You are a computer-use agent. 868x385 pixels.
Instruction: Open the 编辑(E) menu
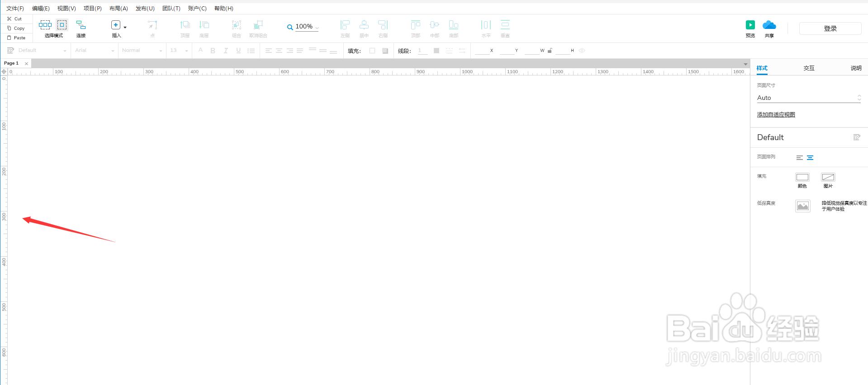[x=41, y=9]
